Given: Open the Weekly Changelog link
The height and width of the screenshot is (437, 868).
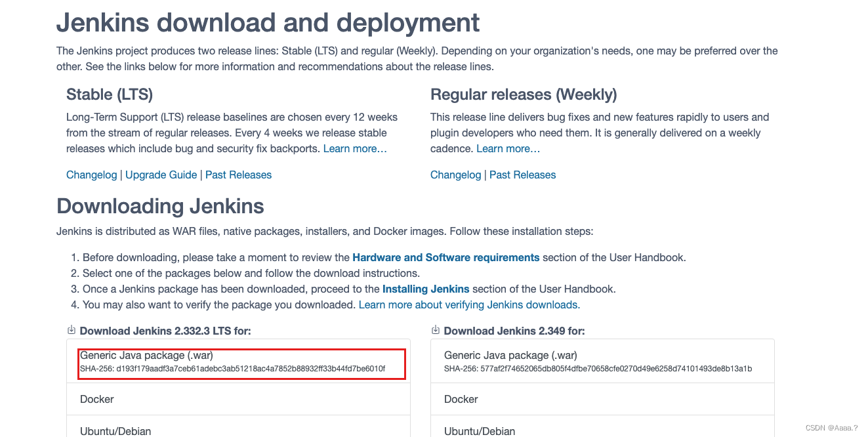Looking at the screenshot, I should point(456,175).
